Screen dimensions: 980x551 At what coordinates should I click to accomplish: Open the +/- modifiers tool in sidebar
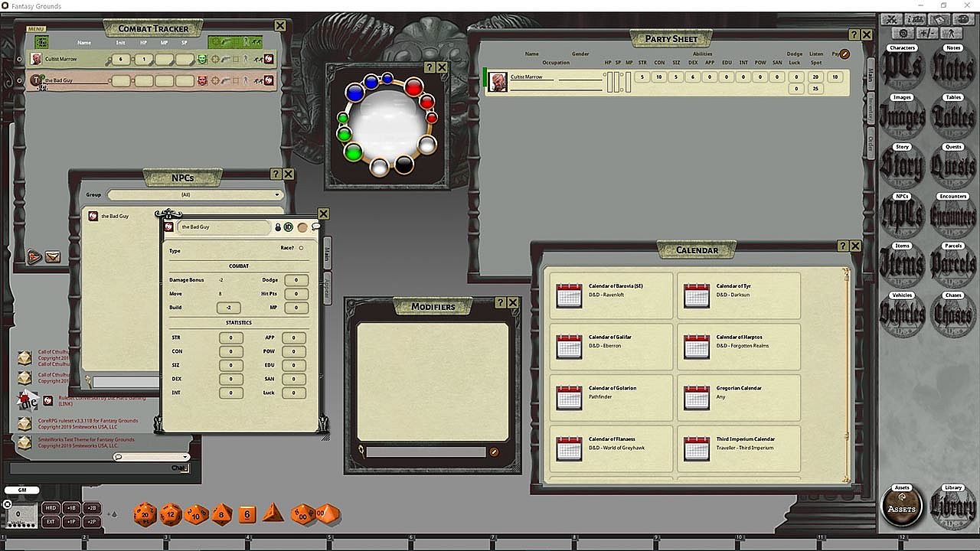click(x=927, y=34)
